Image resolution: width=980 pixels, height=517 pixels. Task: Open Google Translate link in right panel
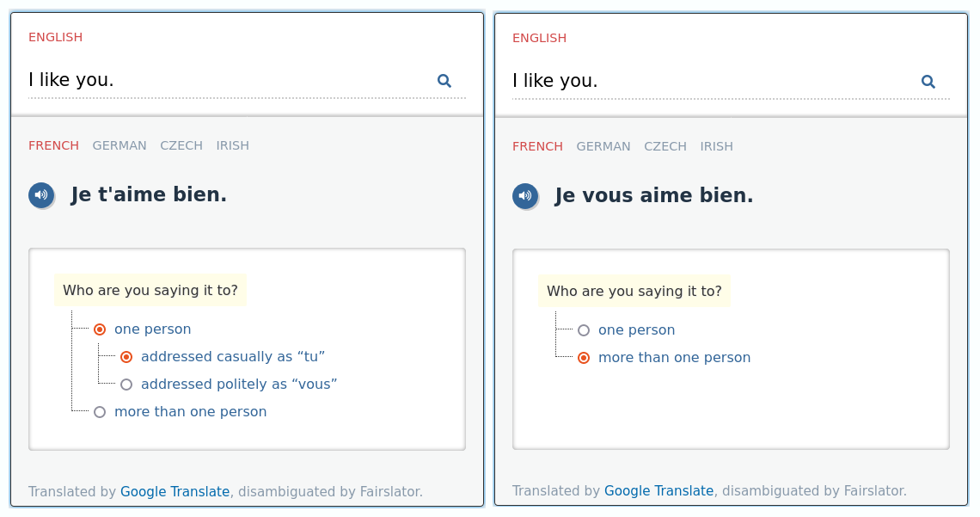[x=658, y=491]
